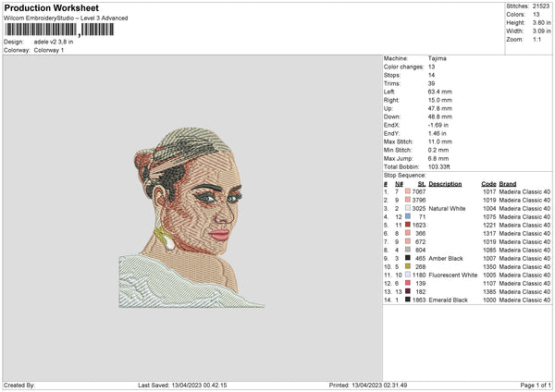
Task: Pick the gold swatch in the code 1350 row
Action: click(408, 266)
